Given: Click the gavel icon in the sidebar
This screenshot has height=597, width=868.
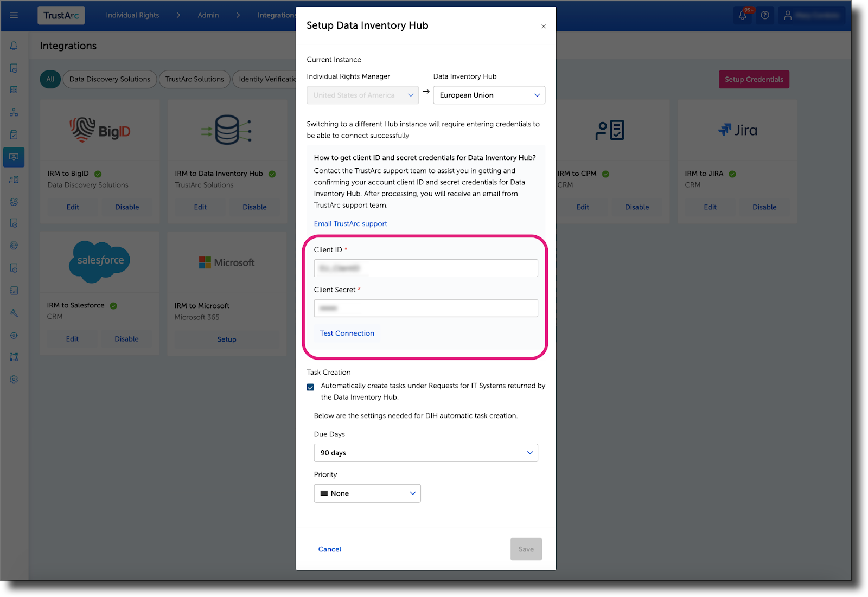Looking at the screenshot, I should pyautogui.click(x=14, y=313).
